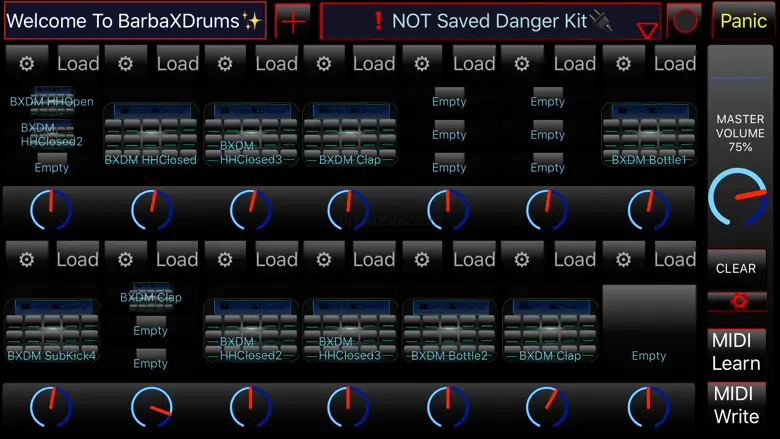The width and height of the screenshot is (780, 439).
Task: Open settings gear above the BXDM SubKick4 pad
Action: click(27, 259)
